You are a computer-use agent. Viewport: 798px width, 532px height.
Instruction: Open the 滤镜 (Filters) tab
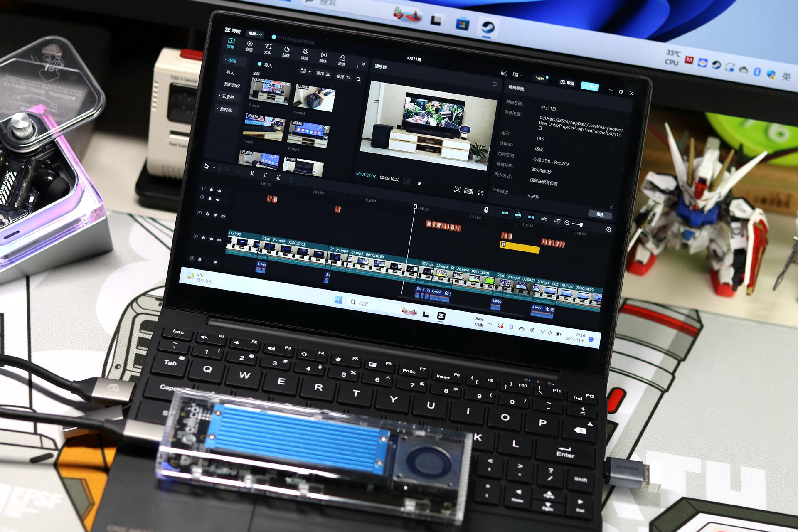[342, 60]
